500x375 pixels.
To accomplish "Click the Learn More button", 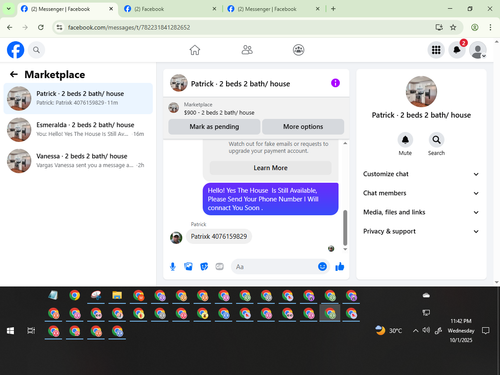I will pyautogui.click(x=270, y=168).
